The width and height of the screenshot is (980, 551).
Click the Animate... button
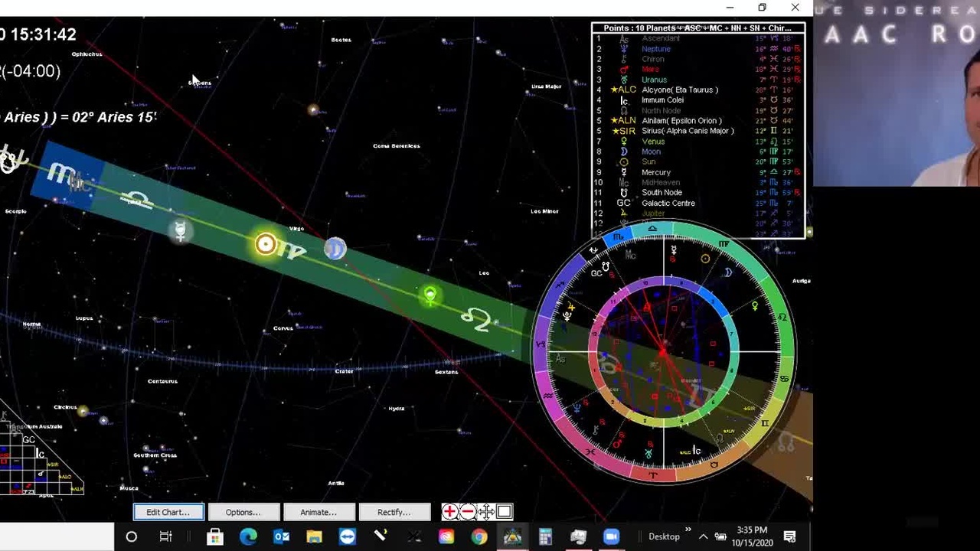pyautogui.click(x=318, y=512)
